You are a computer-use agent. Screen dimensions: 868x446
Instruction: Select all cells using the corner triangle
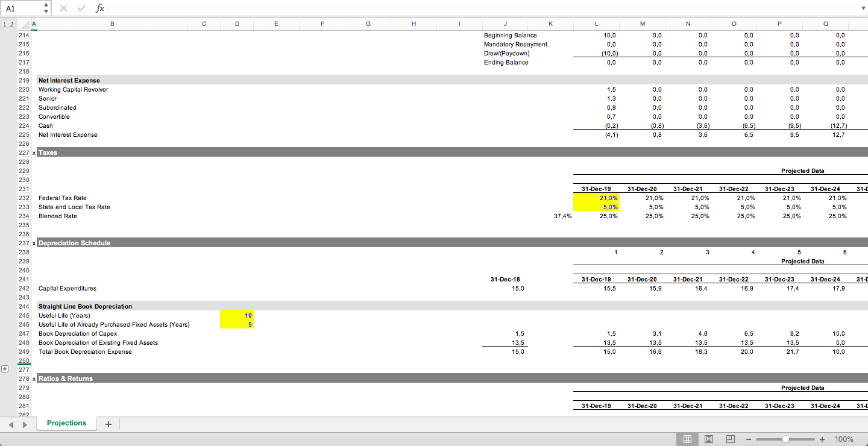pos(24,24)
